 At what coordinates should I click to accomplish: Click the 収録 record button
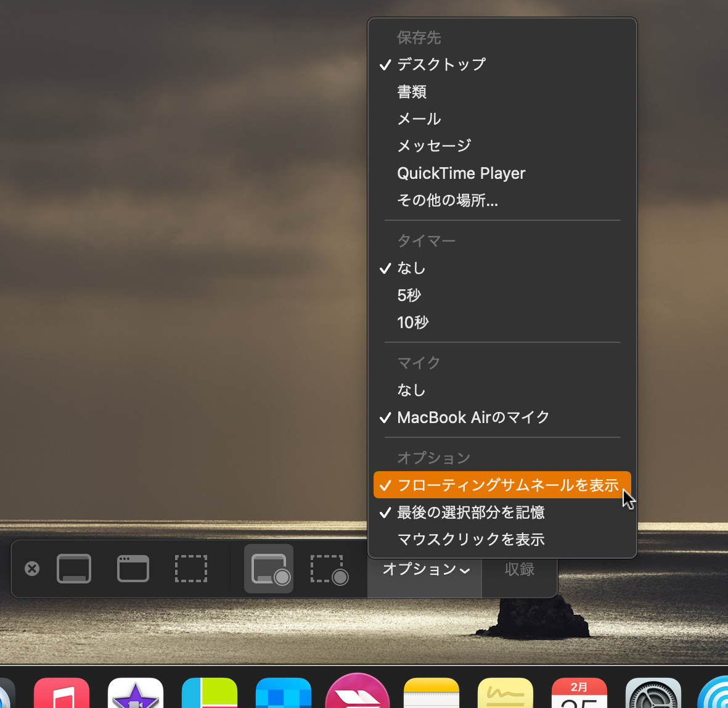[520, 569]
